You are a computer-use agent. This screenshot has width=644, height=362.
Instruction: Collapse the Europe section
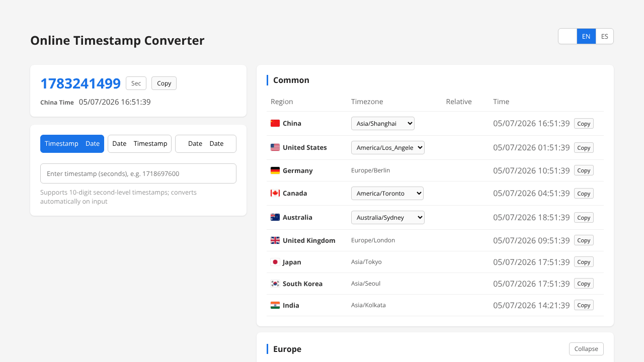pos(586,349)
